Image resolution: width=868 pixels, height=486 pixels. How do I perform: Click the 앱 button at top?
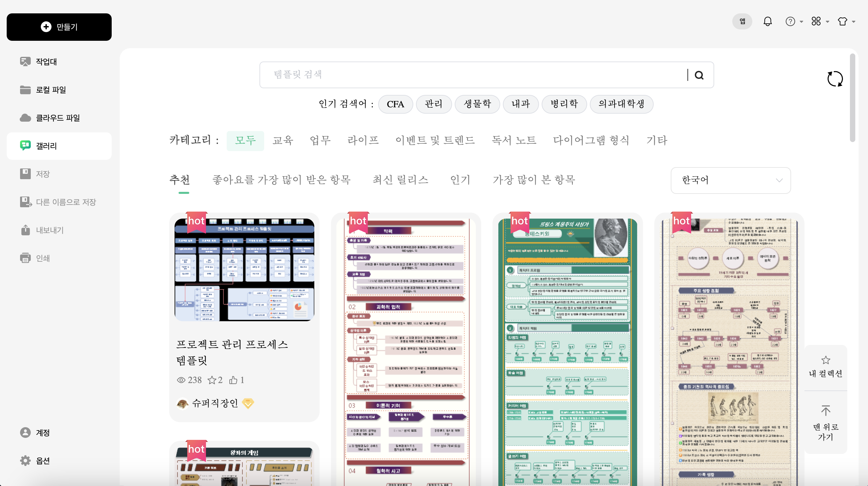pyautogui.click(x=742, y=21)
